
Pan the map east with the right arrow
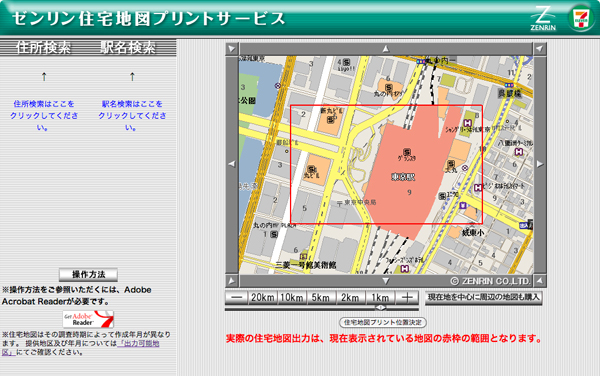coord(540,164)
